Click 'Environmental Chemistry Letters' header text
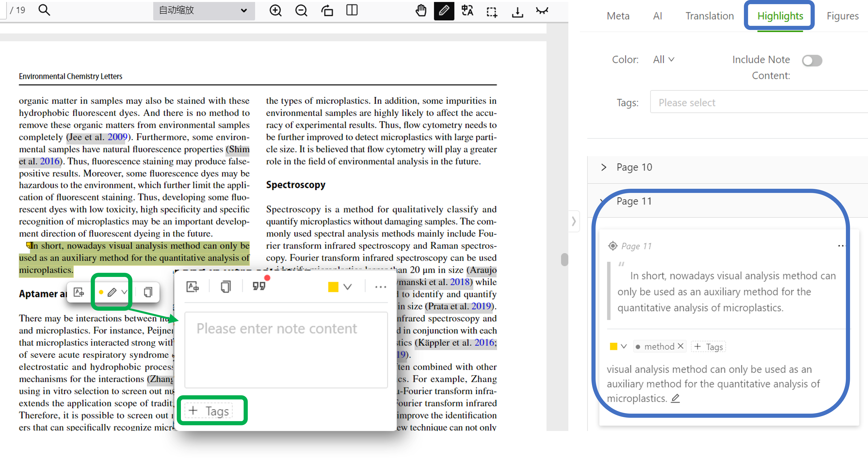The image size is (868, 459). coord(70,77)
